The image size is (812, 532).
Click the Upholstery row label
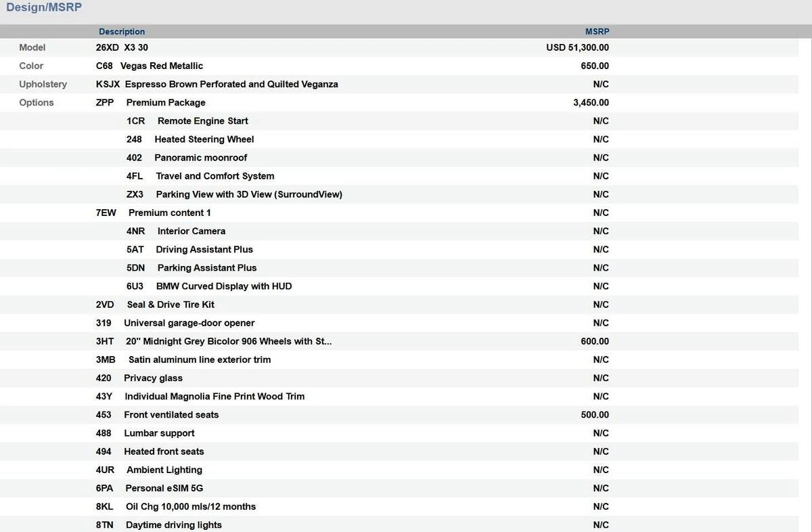43,85
